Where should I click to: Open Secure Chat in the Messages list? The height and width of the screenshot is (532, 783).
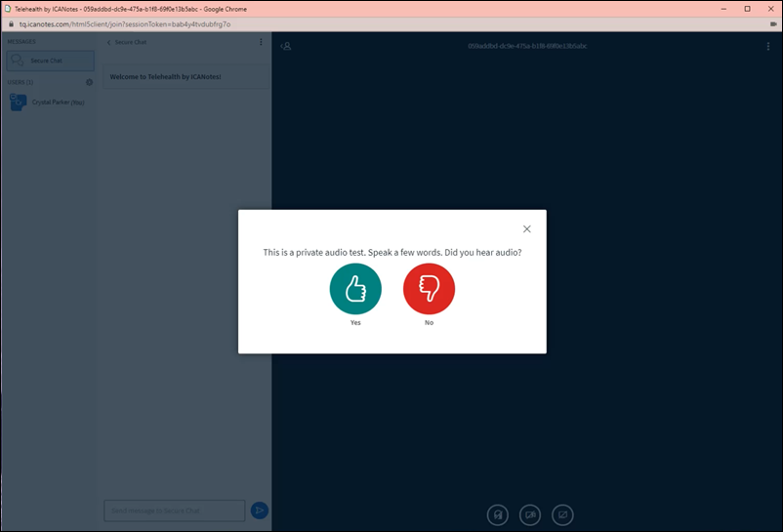pos(51,61)
